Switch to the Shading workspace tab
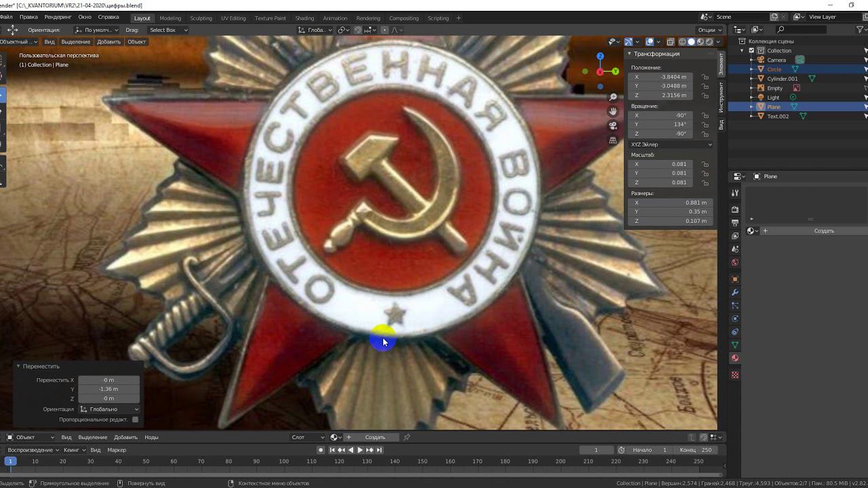Screen dimensions: 868x488 click(x=304, y=18)
